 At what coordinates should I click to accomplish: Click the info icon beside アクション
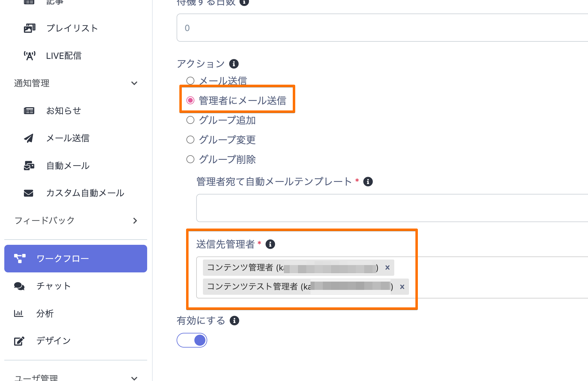234,64
